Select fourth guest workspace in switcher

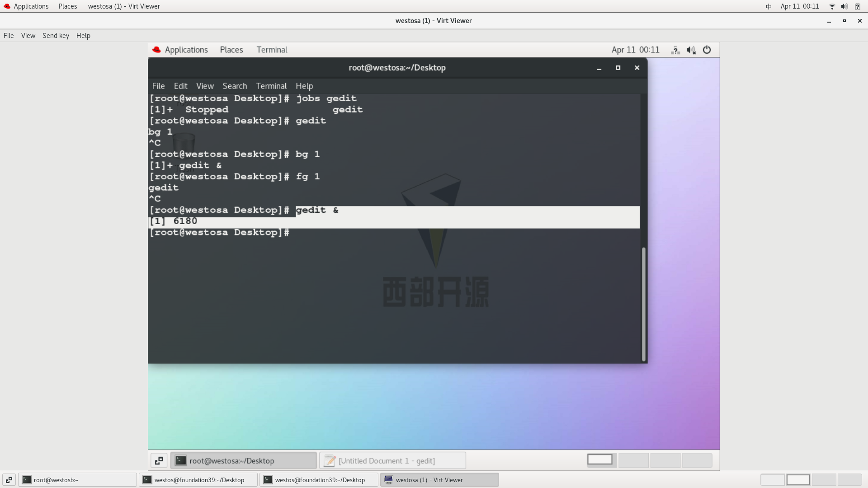point(697,460)
